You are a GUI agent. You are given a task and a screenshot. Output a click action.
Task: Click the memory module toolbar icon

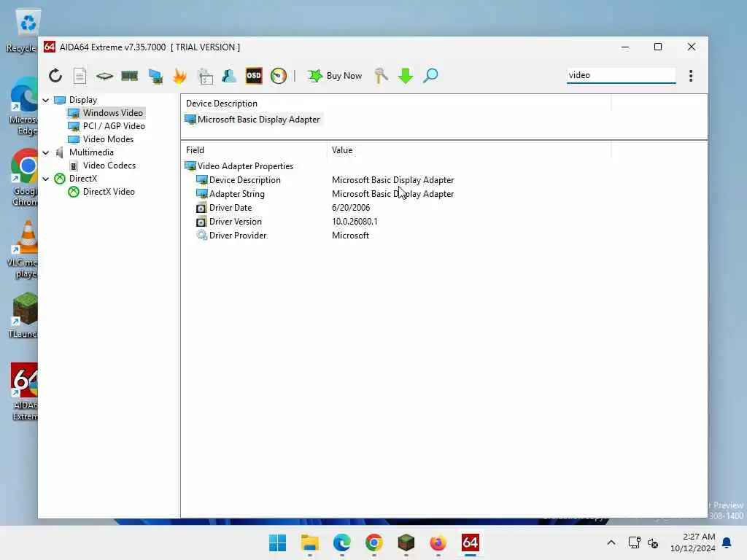coord(130,76)
